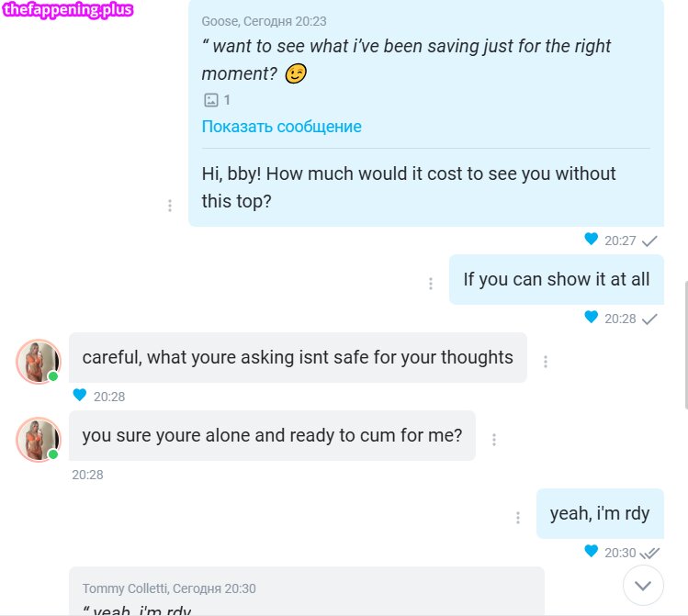Open the options menu beside the "Hi, bby!" message
This screenshot has height=616, width=688.
[170, 206]
